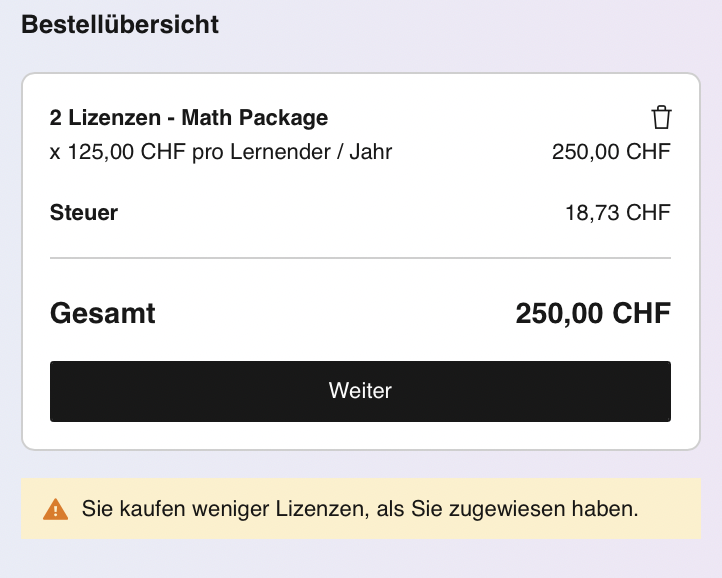
Task: Click the orange warning triangle icon
Action: pos(56,510)
